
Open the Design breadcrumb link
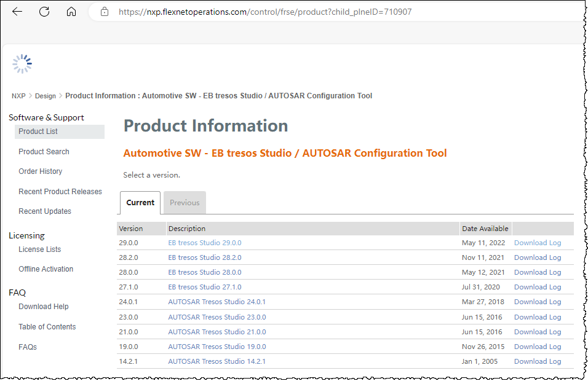tap(45, 96)
